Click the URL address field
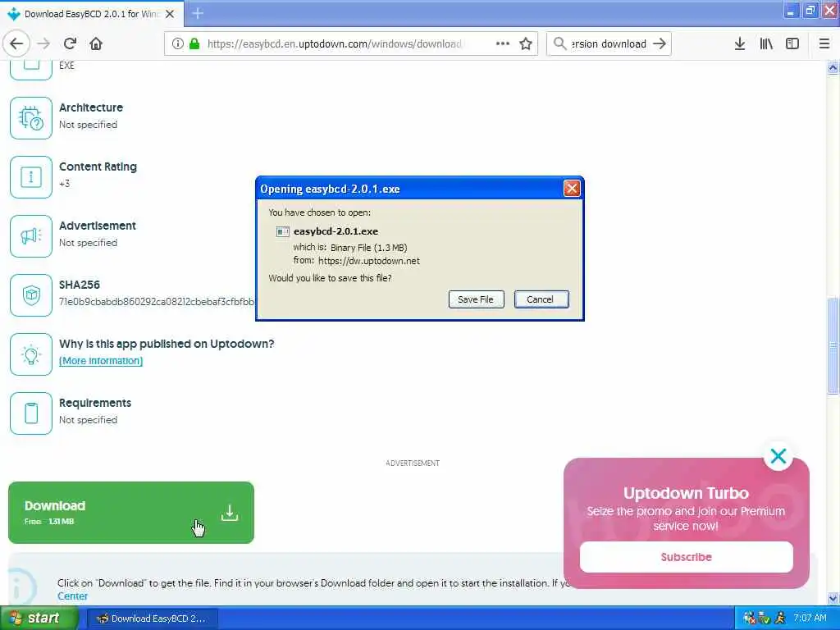The width and height of the screenshot is (840, 630). point(335,43)
